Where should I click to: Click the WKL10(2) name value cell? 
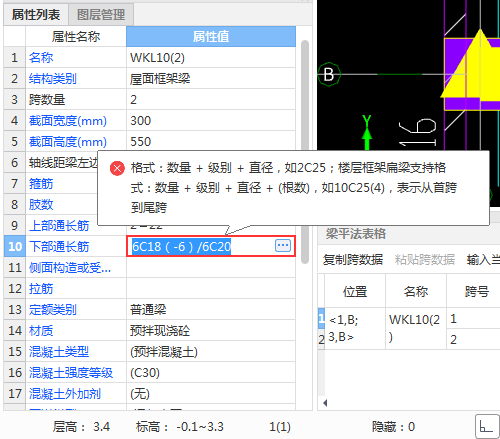tap(211, 58)
